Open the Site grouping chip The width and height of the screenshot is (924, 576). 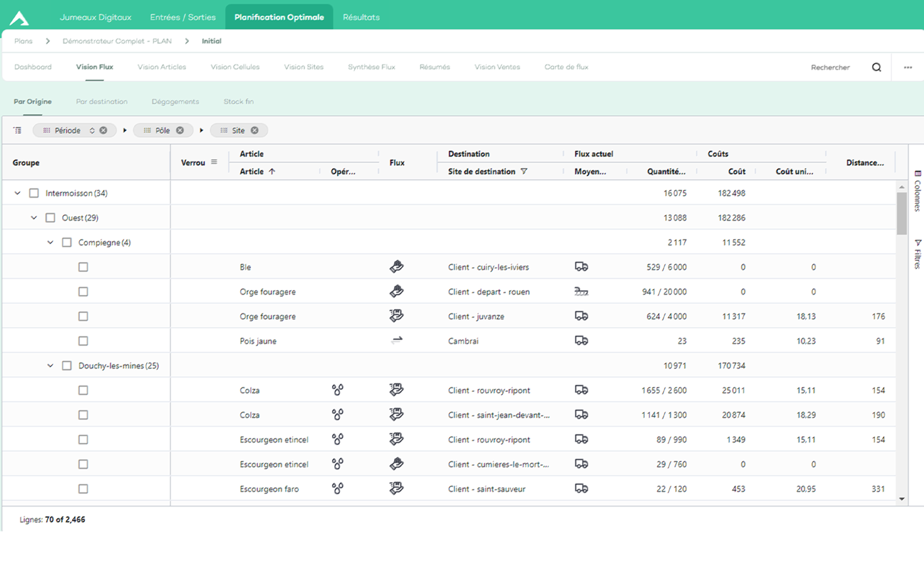(x=238, y=130)
